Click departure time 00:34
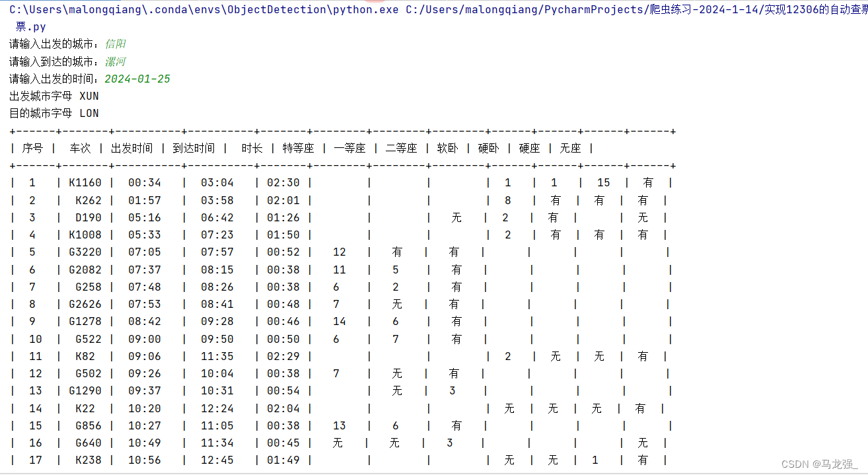The image size is (868, 475). tap(145, 183)
